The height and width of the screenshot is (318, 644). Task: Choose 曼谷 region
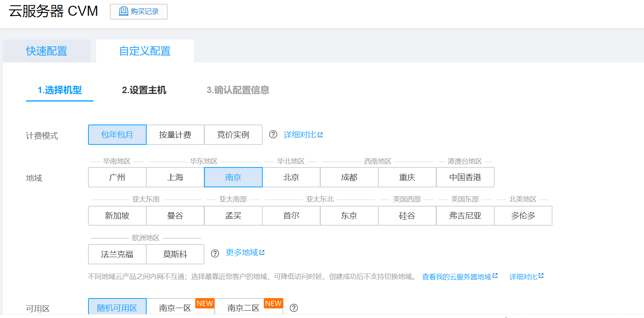[x=175, y=216]
